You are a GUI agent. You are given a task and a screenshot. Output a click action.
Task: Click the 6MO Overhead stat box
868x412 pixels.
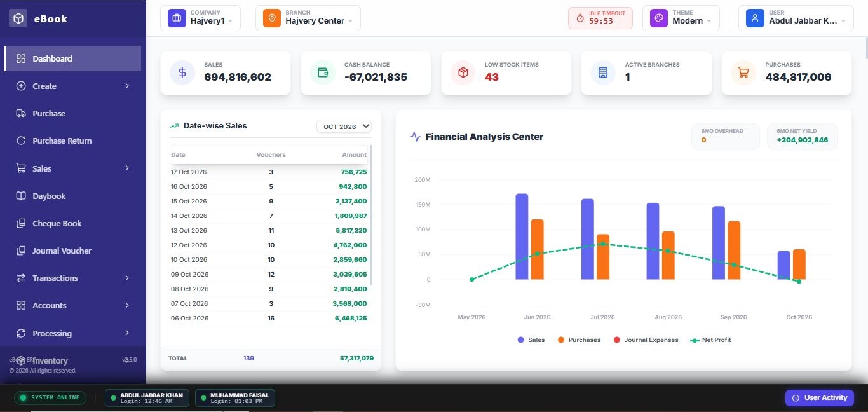[726, 136]
